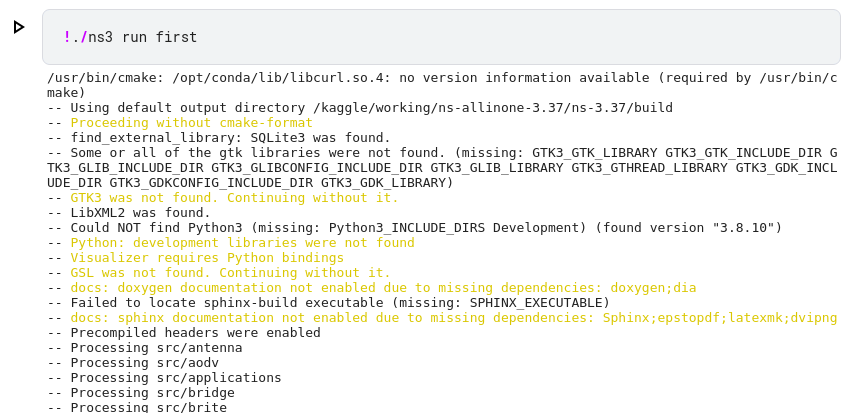Image resolution: width=865 pixels, height=413 pixels.
Task: Click the "Processing src/applications" line
Action: coord(164,378)
